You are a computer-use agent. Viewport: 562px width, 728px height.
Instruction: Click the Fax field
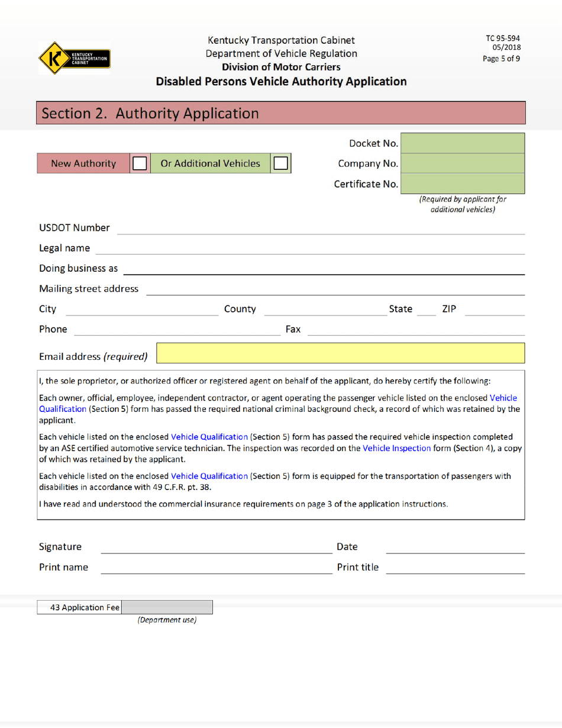click(414, 331)
